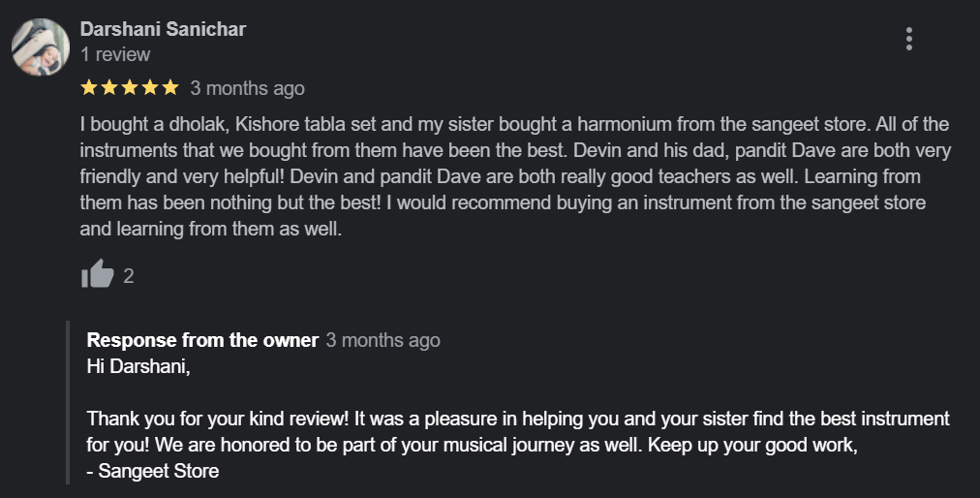Click the fourth yellow rating star
The image size is (980, 498).
(150, 88)
